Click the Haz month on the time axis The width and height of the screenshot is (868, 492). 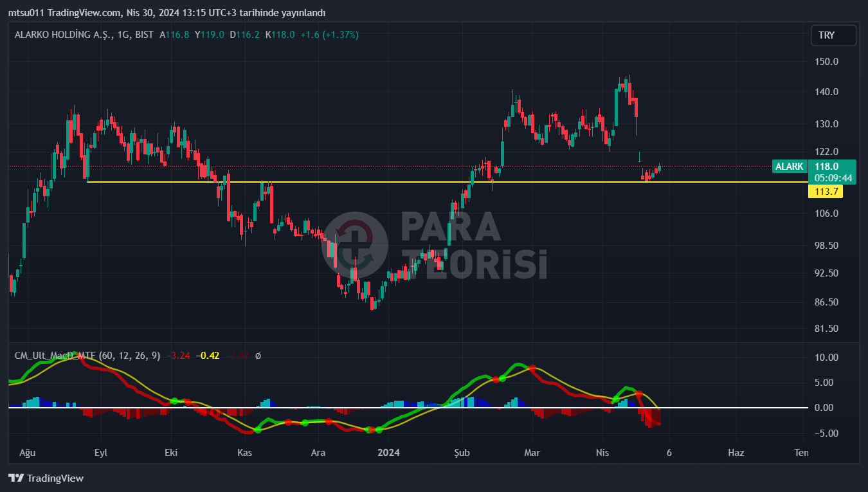coord(736,453)
